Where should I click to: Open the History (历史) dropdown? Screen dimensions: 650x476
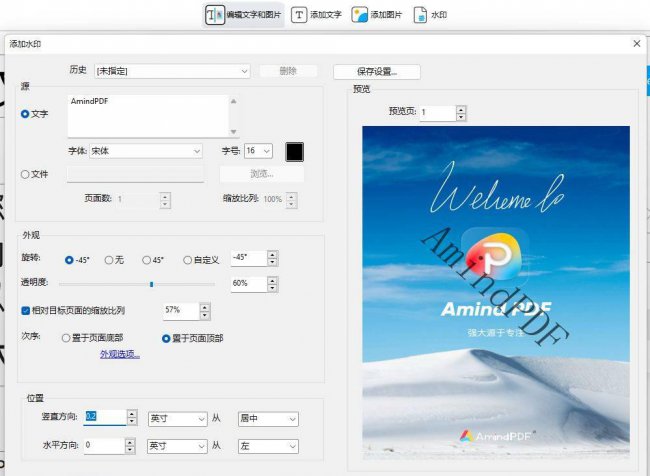tap(172, 71)
